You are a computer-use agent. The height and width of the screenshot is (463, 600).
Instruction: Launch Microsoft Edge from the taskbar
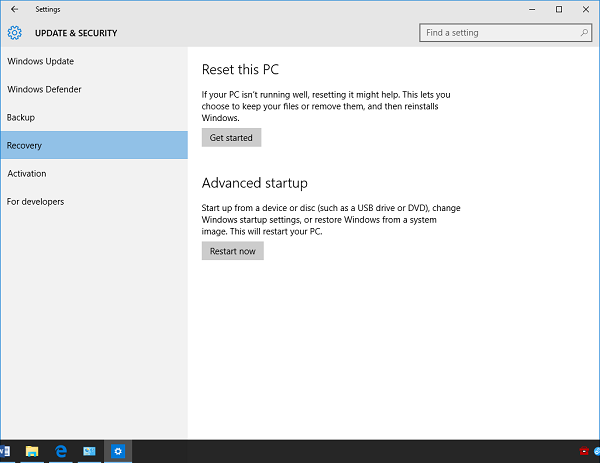(x=61, y=452)
